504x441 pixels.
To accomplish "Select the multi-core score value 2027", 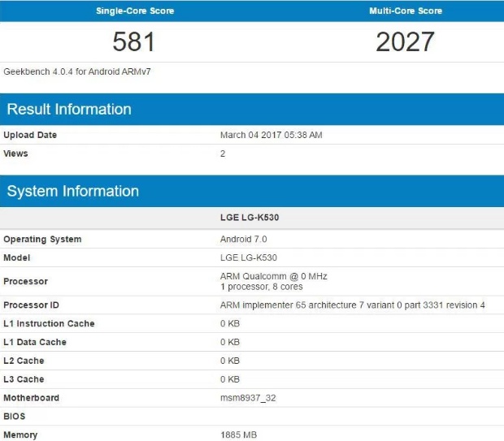I will coord(405,41).
